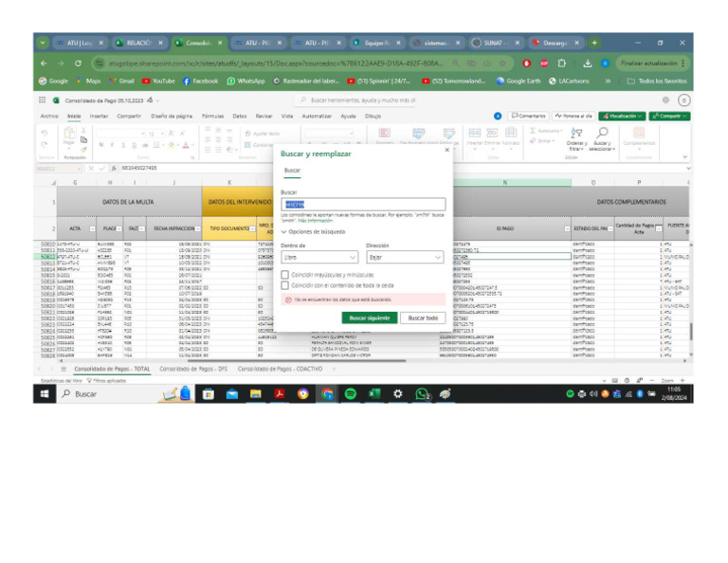Click the green Compartir button
The image size is (728, 563).
click(669, 116)
